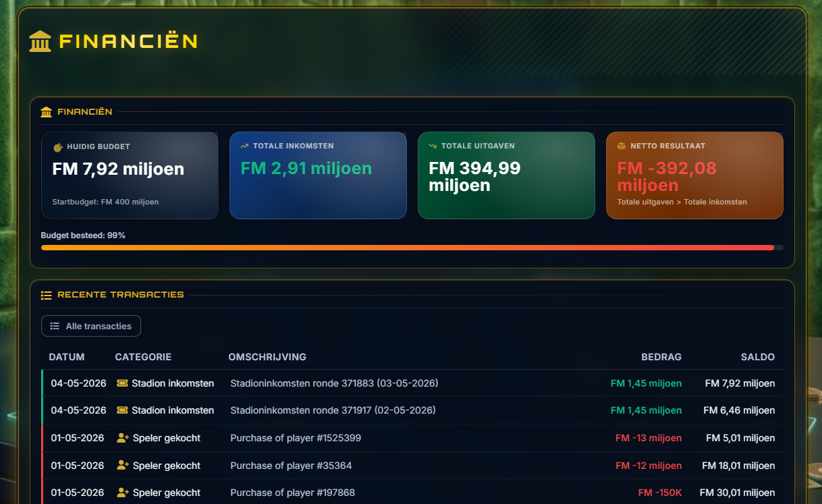Click the small bank icon in the Financiën panel header
This screenshot has width=822, height=504.
[46, 112]
